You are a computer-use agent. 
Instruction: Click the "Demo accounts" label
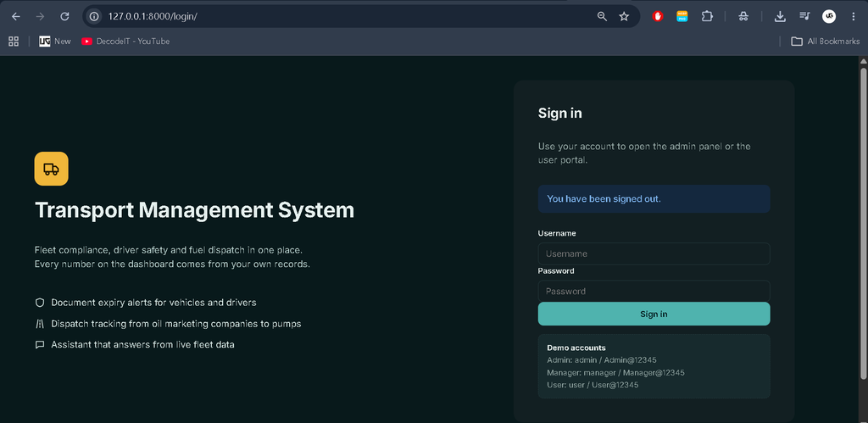pos(576,348)
